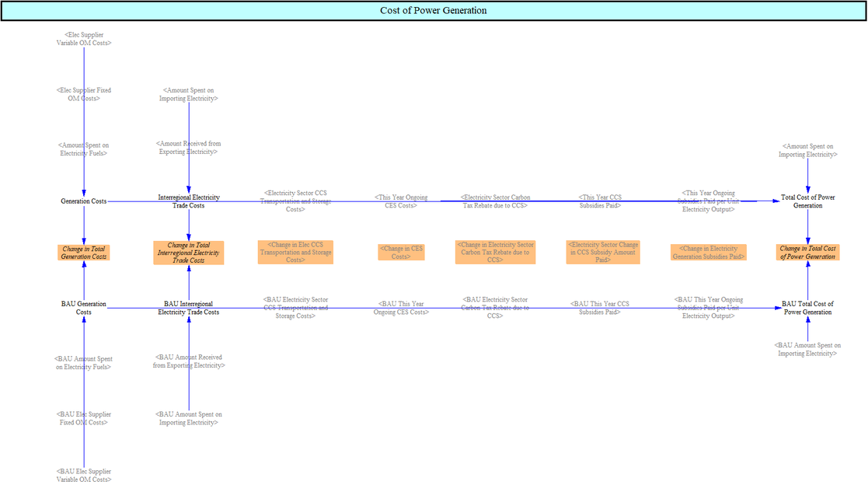
Task: Click non-BAU 'Amount Received from Exporting Electricity' label
Action: click(188, 148)
